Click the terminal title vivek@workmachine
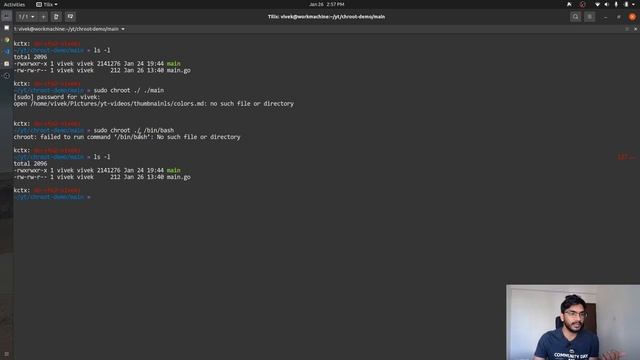 (x=67, y=29)
